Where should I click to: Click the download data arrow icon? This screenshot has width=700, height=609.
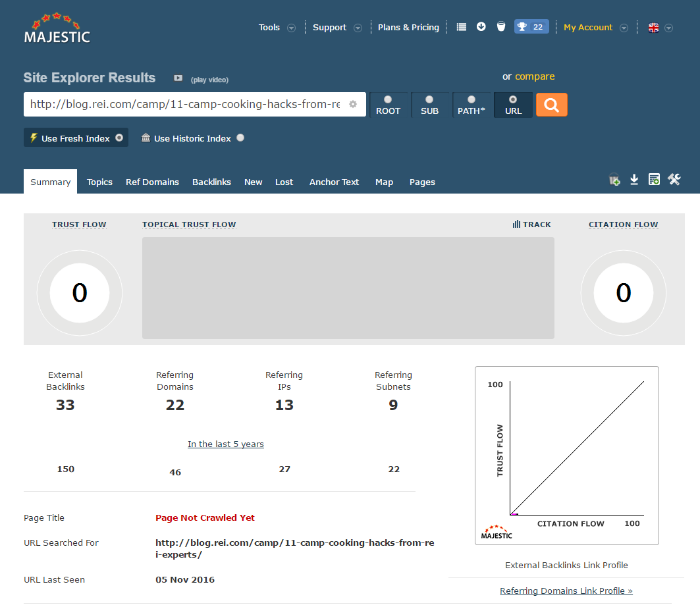(x=634, y=180)
